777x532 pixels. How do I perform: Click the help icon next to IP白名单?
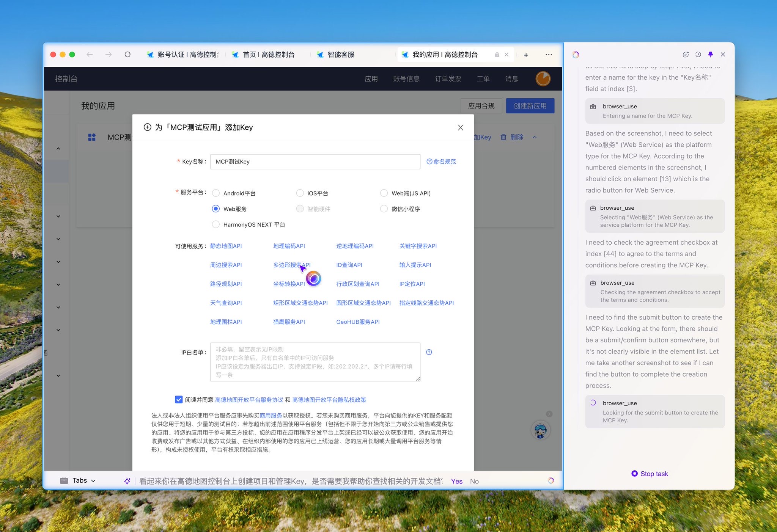(429, 352)
